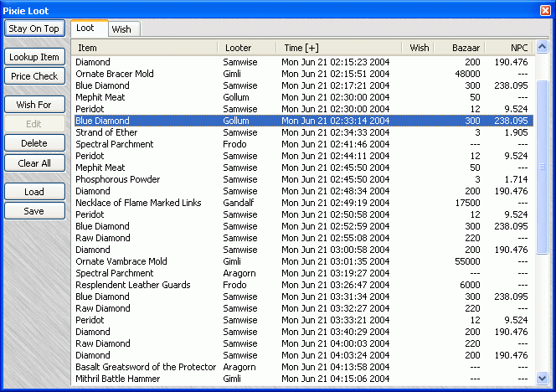Close the Pixie Loot window

[x=545, y=10]
